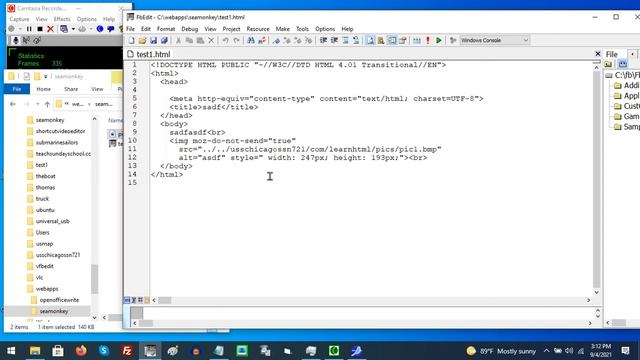
Task: Open Firefox from the taskbar
Action: click(x=81, y=351)
